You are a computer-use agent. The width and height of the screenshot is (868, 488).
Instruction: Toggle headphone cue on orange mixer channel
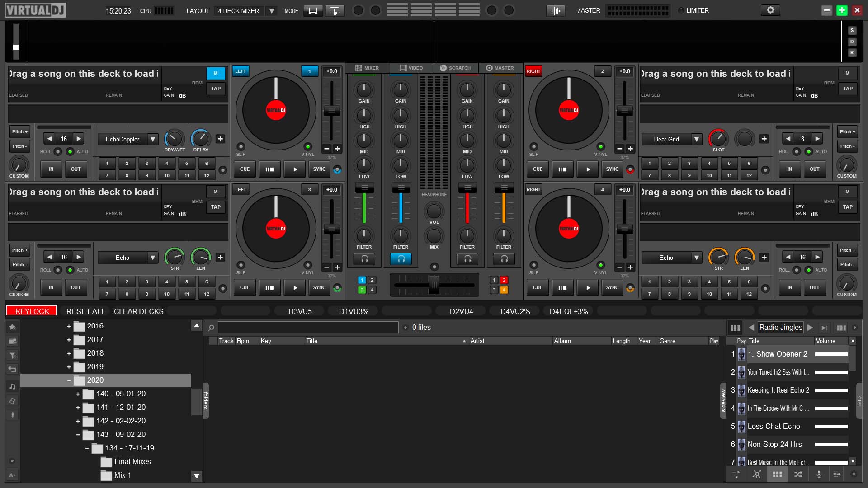[x=504, y=259]
